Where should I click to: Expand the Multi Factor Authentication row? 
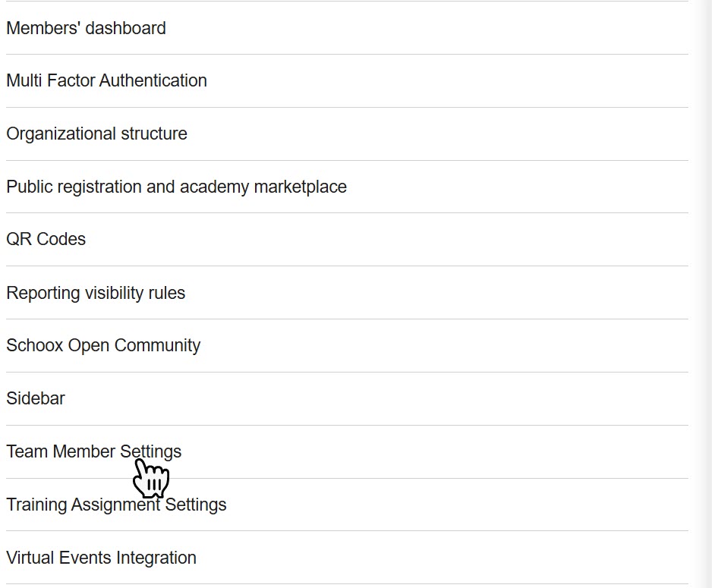click(106, 80)
